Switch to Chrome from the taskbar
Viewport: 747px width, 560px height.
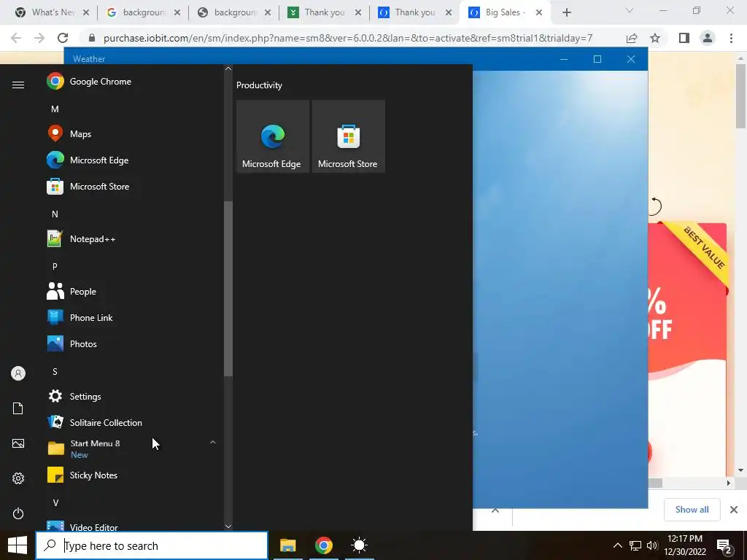[x=323, y=545]
